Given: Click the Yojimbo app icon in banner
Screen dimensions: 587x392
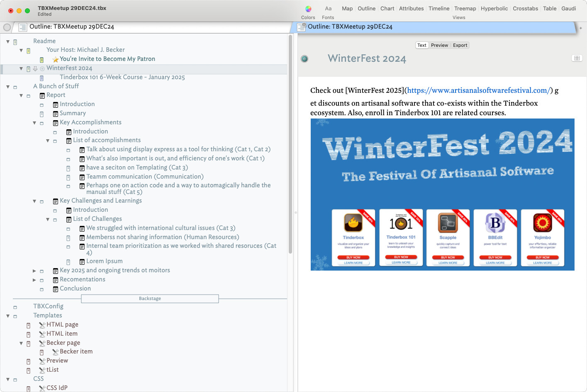Looking at the screenshot, I should 543,223.
